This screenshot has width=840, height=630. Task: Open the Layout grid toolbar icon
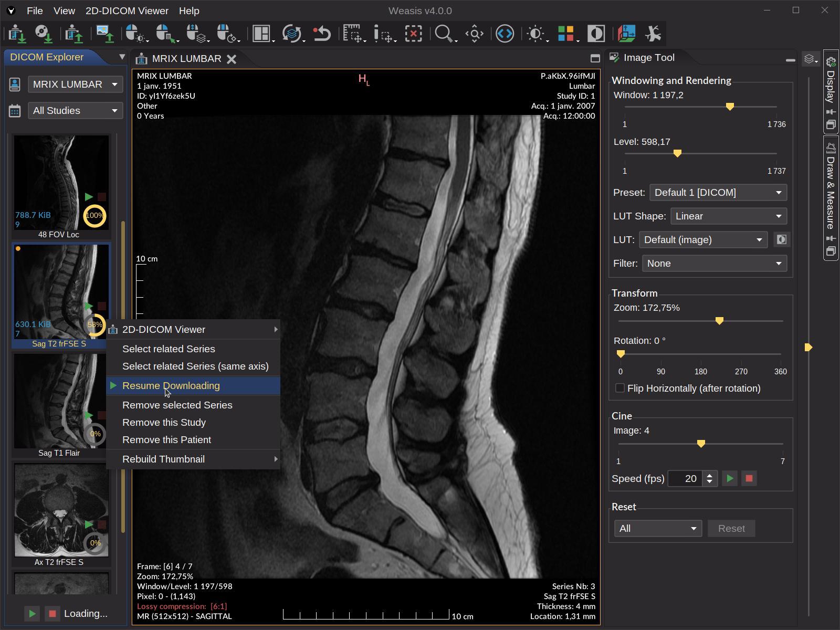261,33
